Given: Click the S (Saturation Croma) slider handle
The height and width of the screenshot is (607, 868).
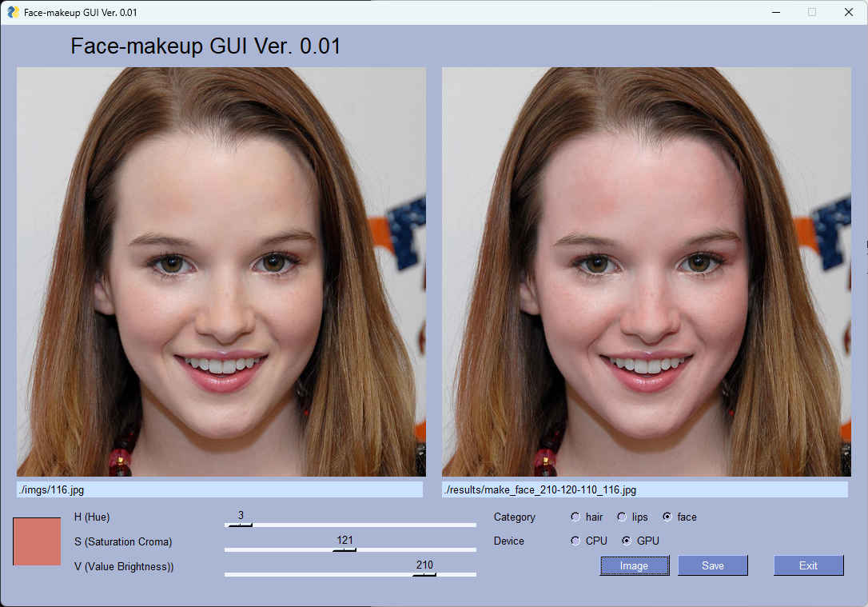Looking at the screenshot, I should (346, 550).
